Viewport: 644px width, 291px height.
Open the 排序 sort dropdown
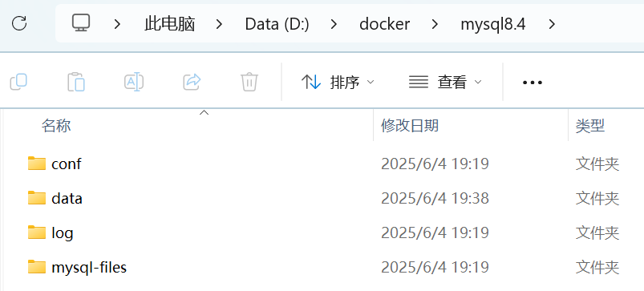338,82
